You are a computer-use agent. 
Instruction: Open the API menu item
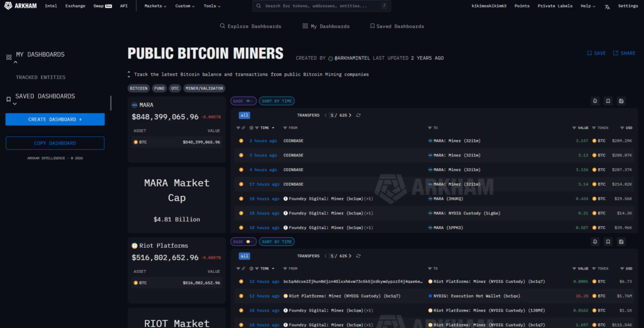(124, 6)
